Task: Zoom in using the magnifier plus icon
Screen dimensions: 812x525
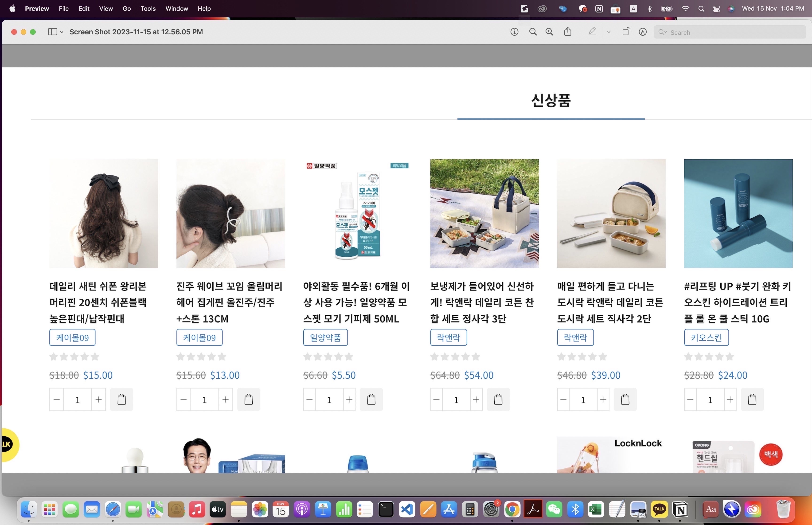Action: point(549,32)
